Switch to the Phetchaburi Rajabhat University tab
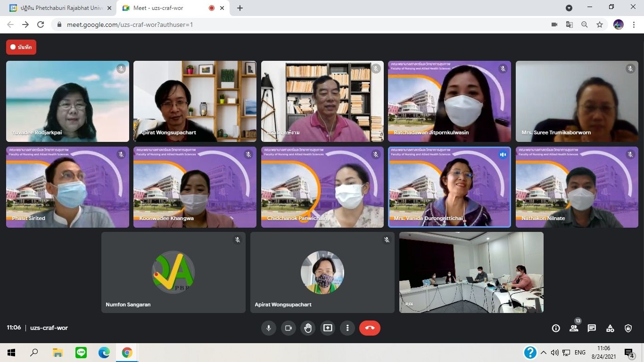Image resolution: width=644 pixels, height=362 pixels. pos(61,8)
